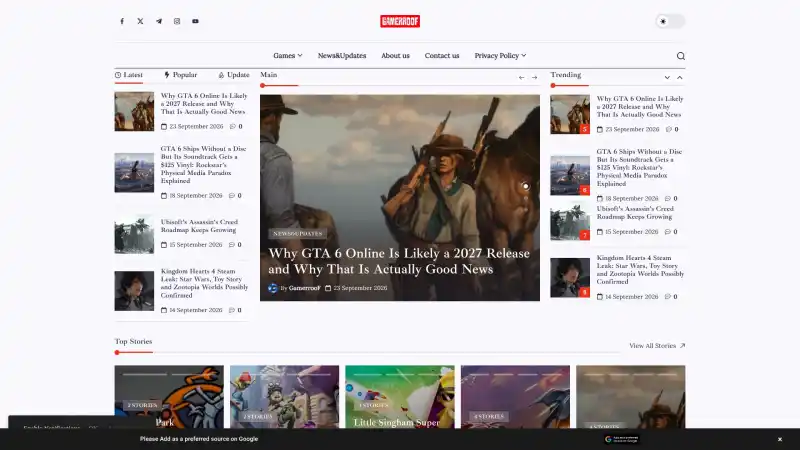This screenshot has width=800, height=450.
Task: Open Latest GTA 6 Ships Without Disc headline
Action: 204,165
